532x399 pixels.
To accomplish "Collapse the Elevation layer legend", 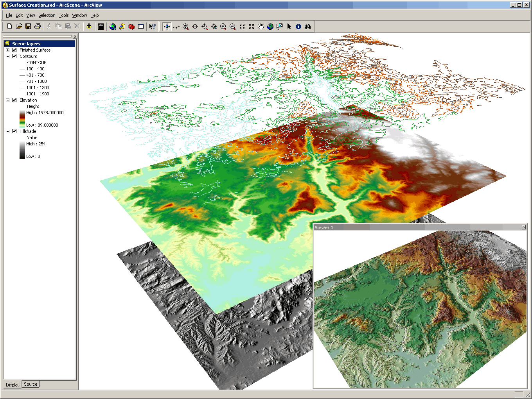I will (x=7, y=100).
